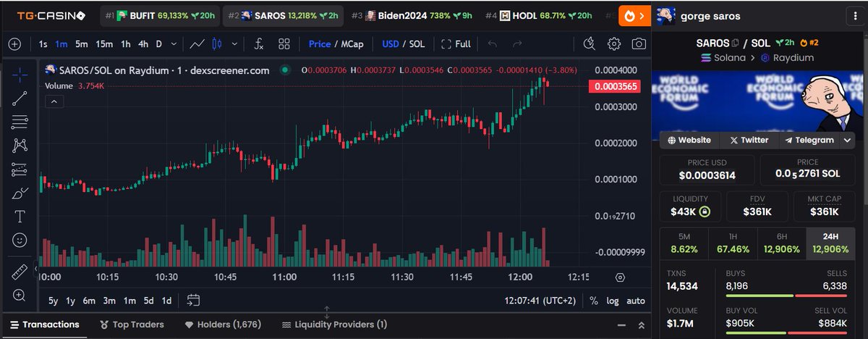The width and height of the screenshot is (868, 339).
Task: Select the candlestick chart type icon
Action: pos(216,44)
